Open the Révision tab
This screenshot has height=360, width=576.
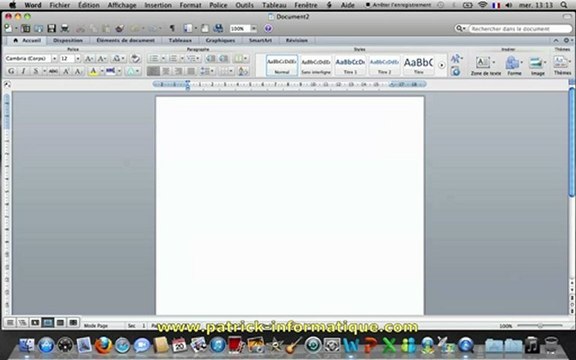pyautogui.click(x=297, y=40)
